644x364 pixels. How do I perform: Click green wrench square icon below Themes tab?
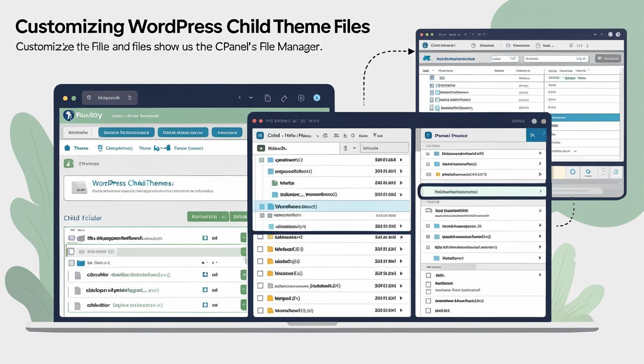pos(69,164)
